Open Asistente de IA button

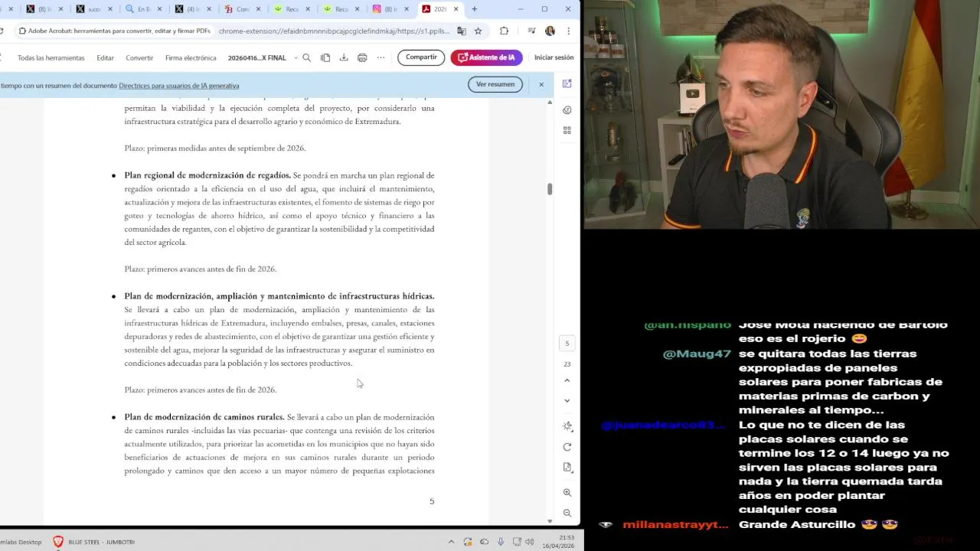[486, 57]
